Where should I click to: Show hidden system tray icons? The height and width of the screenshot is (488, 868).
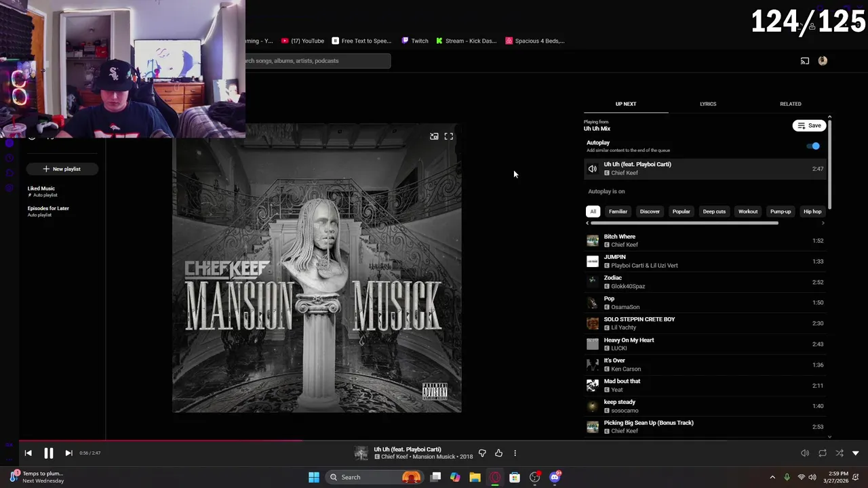click(x=772, y=477)
